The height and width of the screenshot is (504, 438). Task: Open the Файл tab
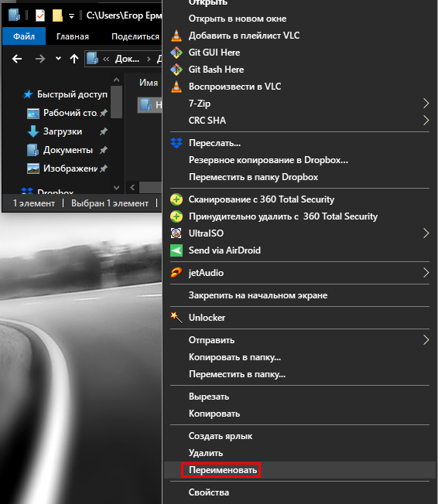(x=24, y=36)
